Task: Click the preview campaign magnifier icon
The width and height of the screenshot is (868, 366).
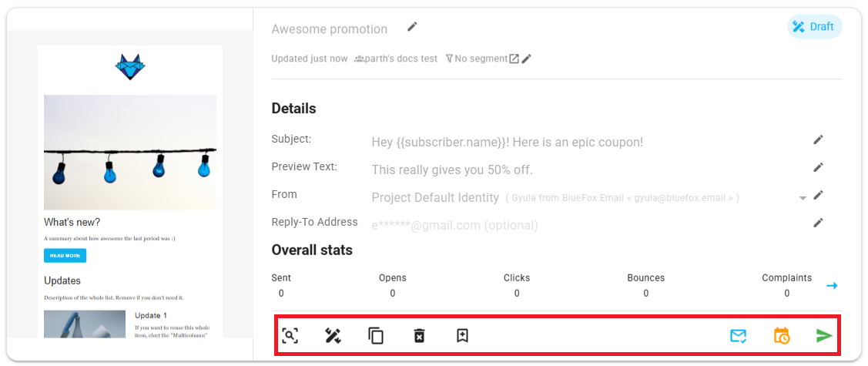Action: pos(290,336)
